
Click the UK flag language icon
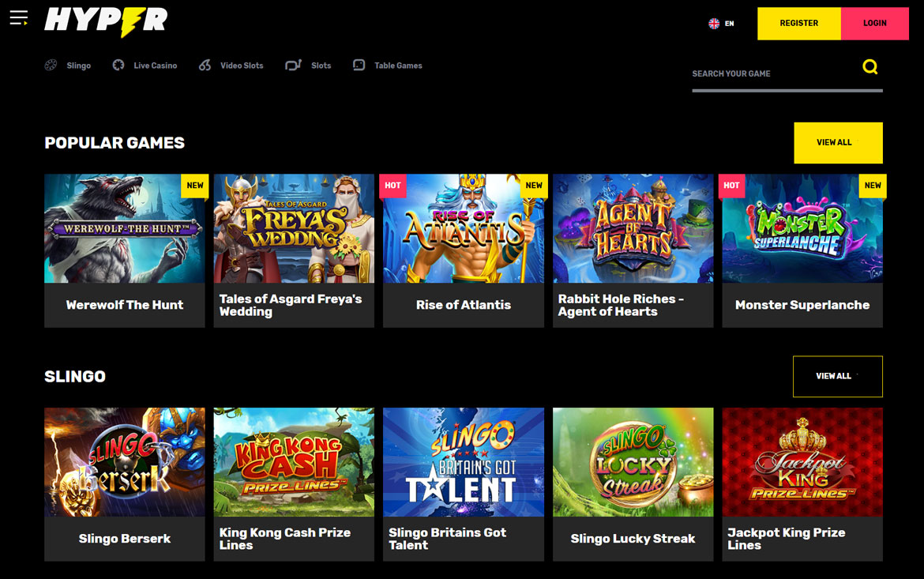pos(714,24)
